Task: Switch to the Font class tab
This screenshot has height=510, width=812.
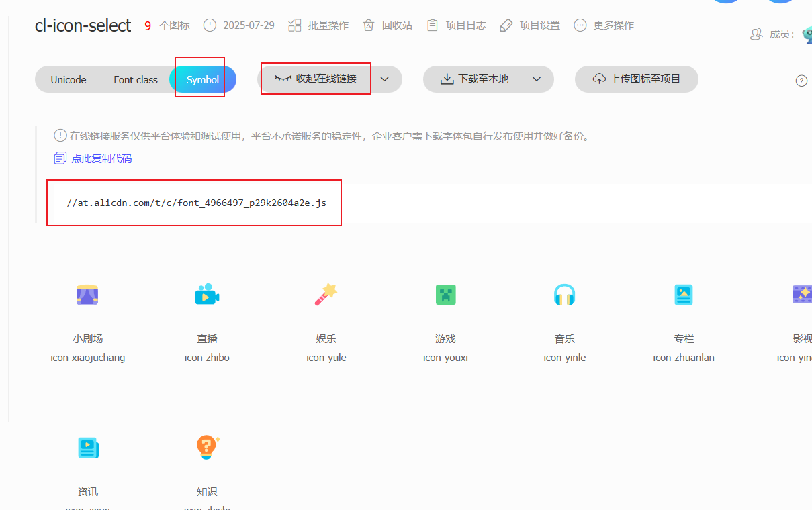Action: (135, 79)
